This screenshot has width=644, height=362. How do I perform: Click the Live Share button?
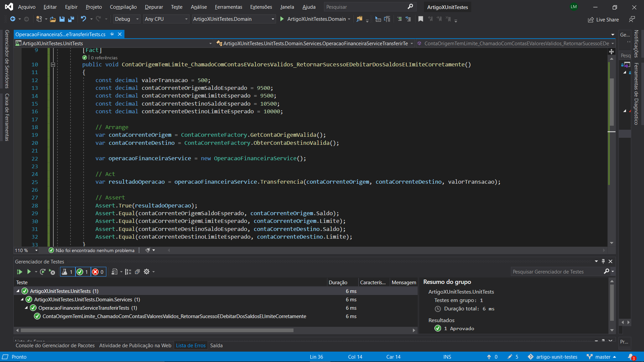tap(603, 20)
